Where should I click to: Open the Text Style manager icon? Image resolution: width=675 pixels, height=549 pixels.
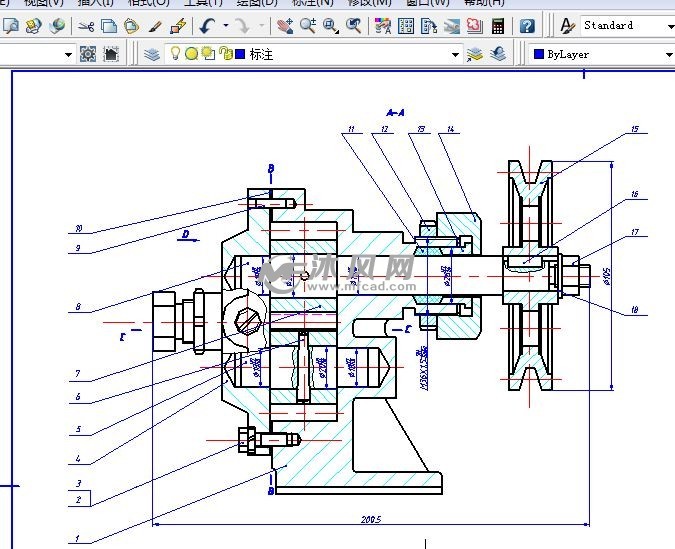coord(567,26)
